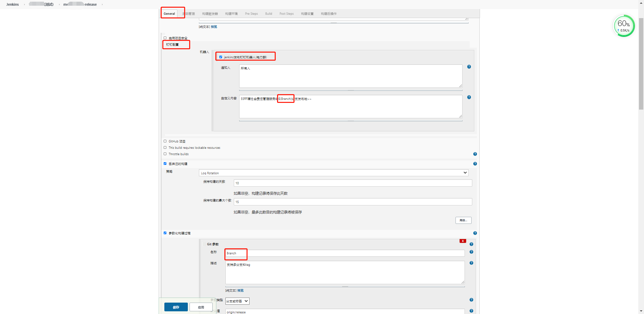644x314 pixels.
Task: Click the 60% network speed widget
Action: click(624, 26)
